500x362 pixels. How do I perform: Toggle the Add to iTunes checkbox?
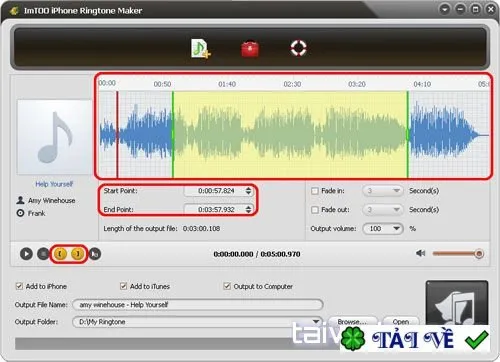click(x=123, y=286)
